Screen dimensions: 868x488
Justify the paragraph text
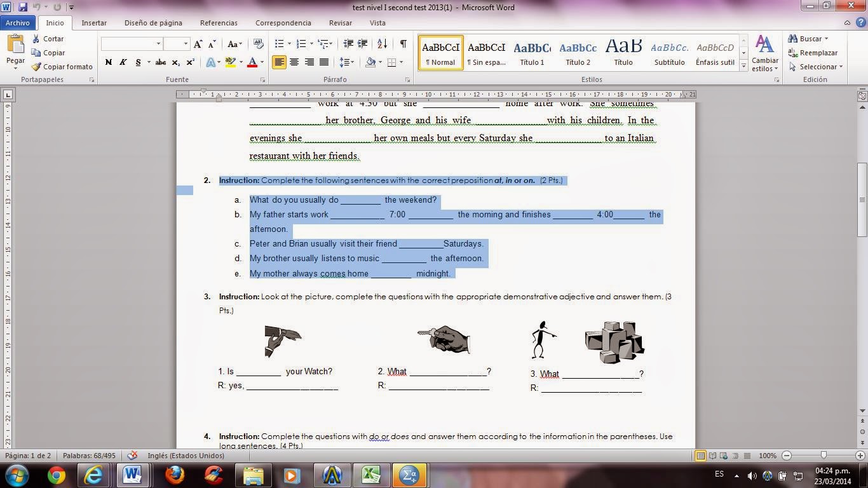point(323,62)
